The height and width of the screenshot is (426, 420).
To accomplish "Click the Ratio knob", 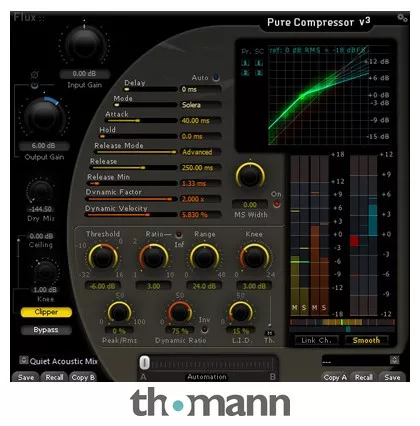I will tap(153, 258).
